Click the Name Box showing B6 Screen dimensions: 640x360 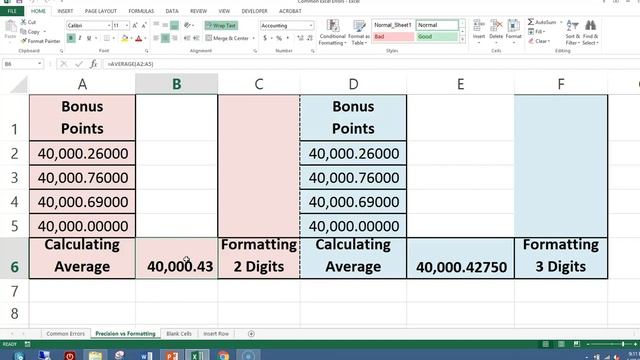click(22, 64)
